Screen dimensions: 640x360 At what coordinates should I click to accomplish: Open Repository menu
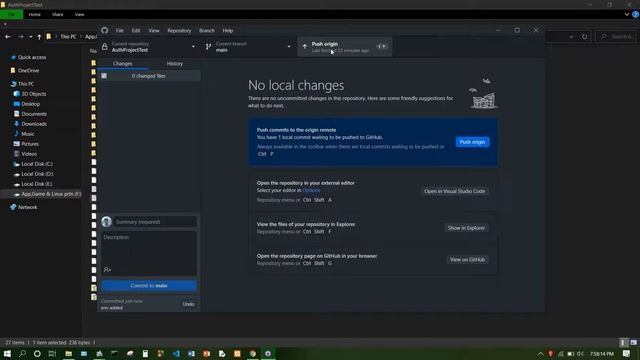pos(179,30)
